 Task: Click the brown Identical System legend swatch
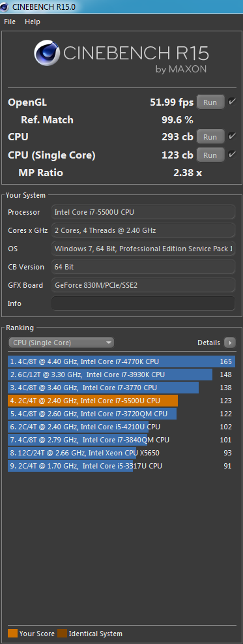click(63, 634)
